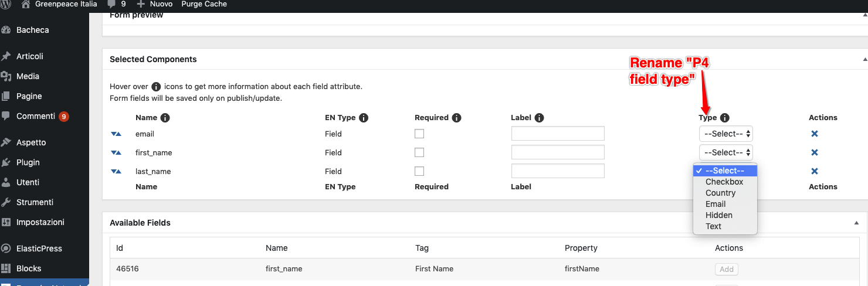Click the Label input for first_name

558,152
